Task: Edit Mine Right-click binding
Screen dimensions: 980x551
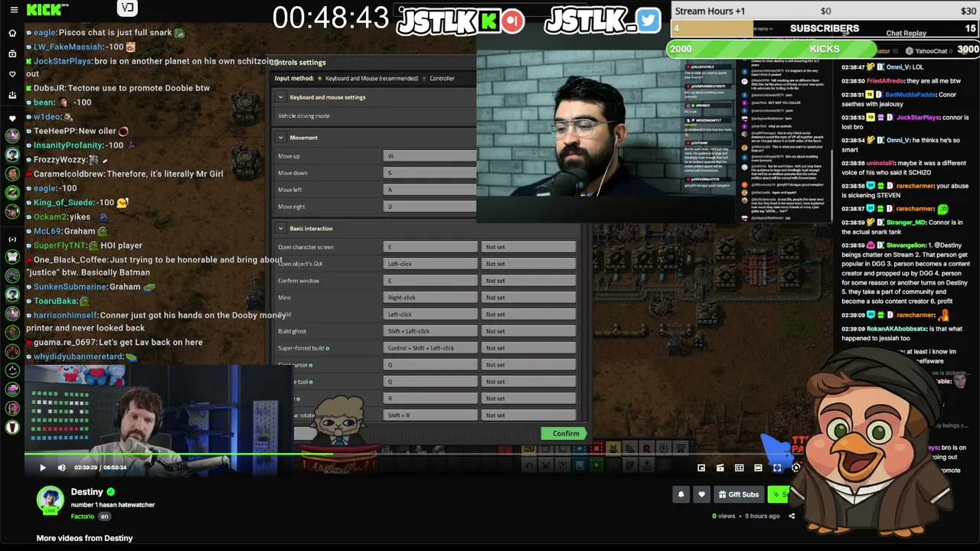Action: pos(430,298)
